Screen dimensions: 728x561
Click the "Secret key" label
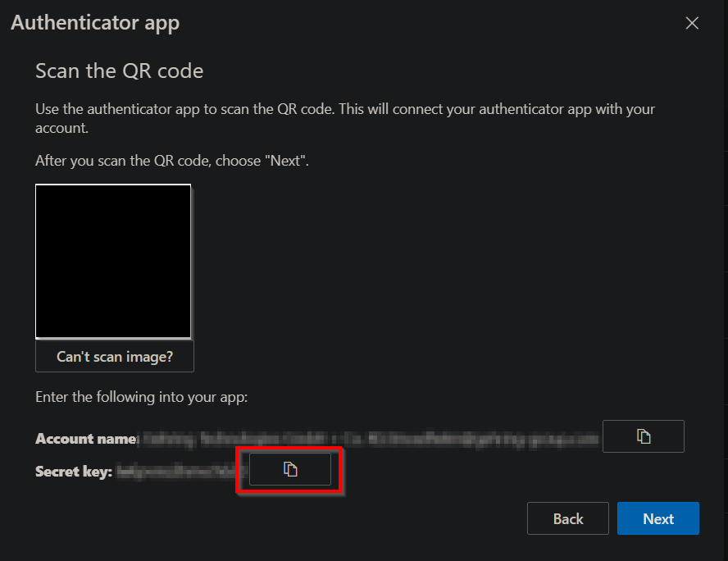[73, 472]
